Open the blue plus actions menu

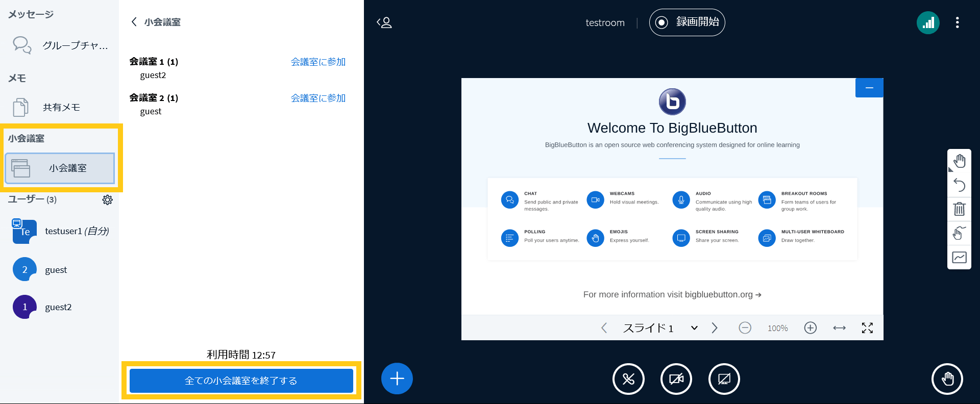pyautogui.click(x=397, y=378)
